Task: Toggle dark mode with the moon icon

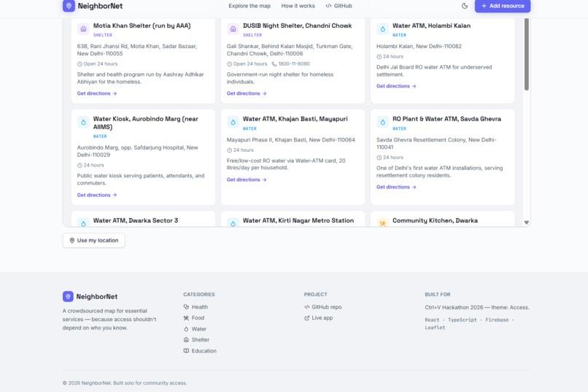Action: pos(465,6)
